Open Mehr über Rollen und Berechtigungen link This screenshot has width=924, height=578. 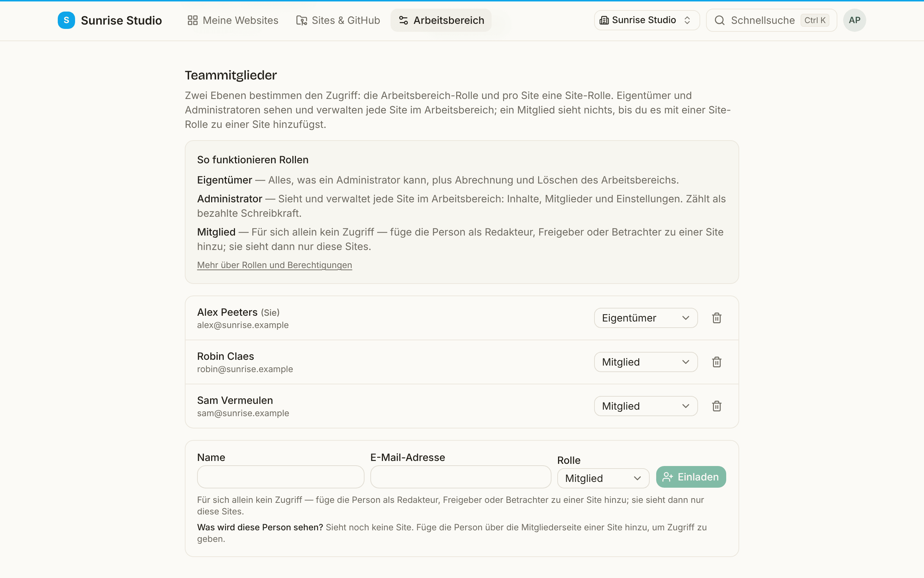pyautogui.click(x=275, y=265)
